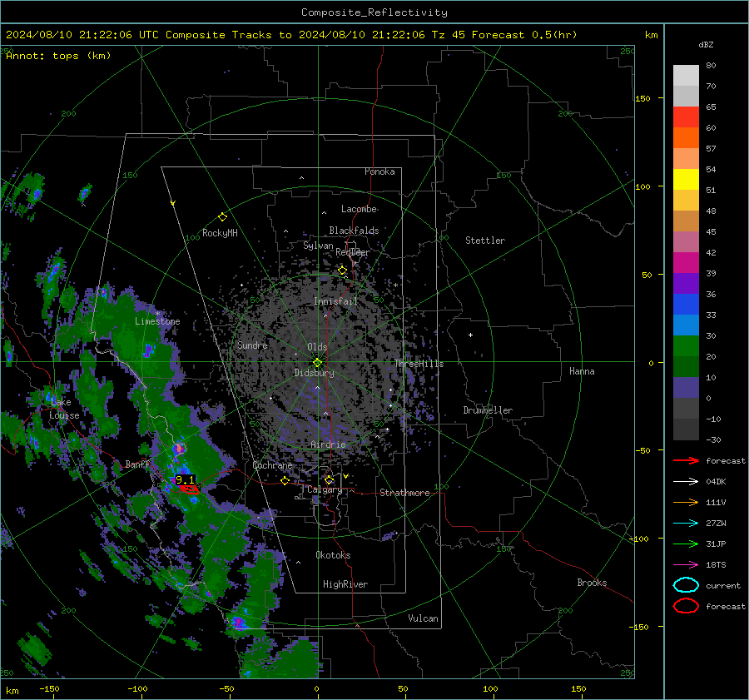Click the Stettler town label
The width and height of the screenshot is (749, 700).
485,241
